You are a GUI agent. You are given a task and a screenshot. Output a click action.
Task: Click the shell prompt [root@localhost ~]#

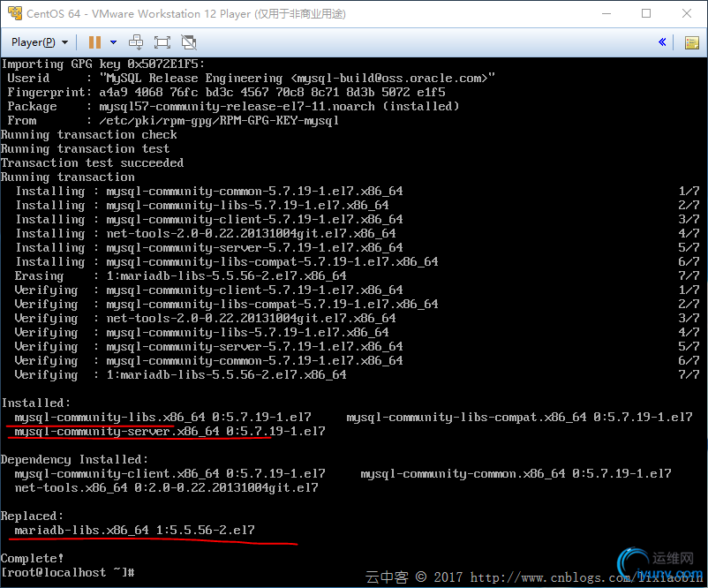point(68,572)
